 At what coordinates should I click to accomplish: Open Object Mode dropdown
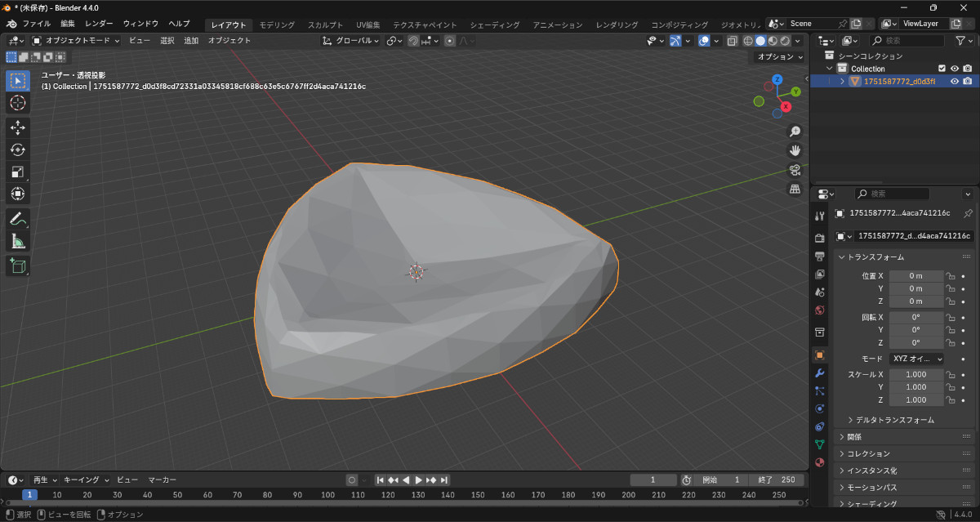(x=76, y=40)
